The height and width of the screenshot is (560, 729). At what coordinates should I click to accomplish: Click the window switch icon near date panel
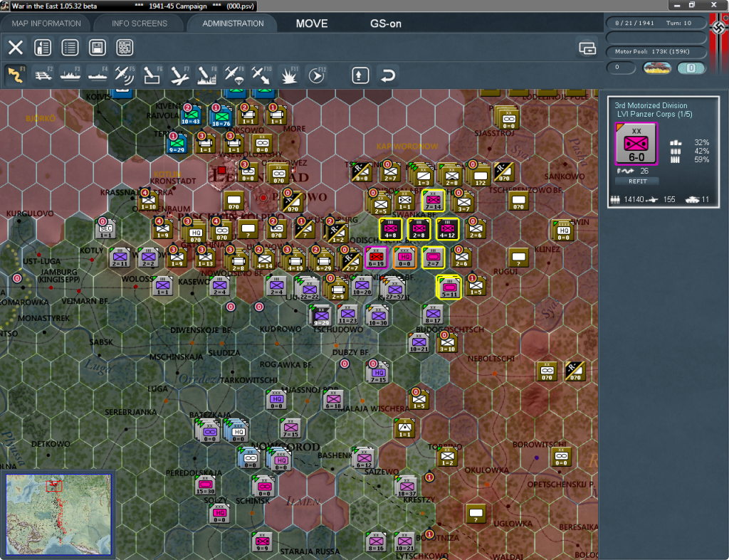tap(587, 48)
